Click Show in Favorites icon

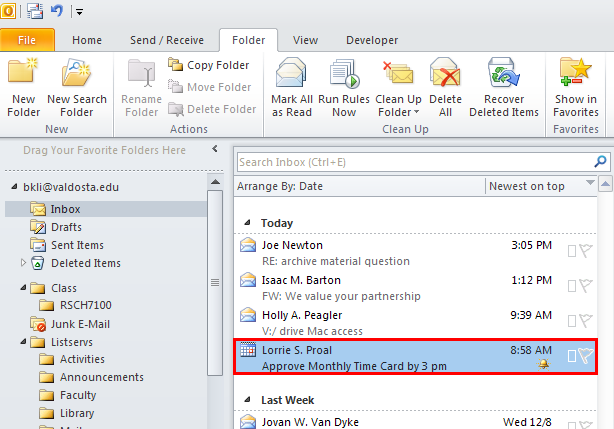(575, 71)
